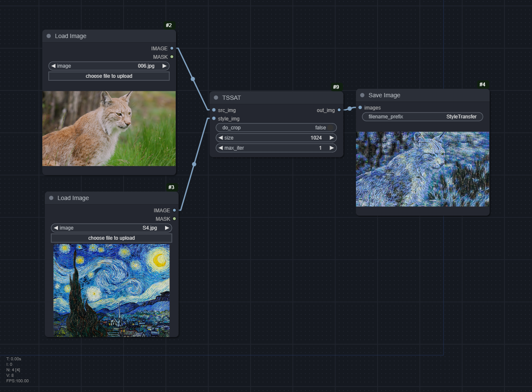The height and width of the screenshot is (392, 532).
Task: Click the #9 node ID badge
Action: coord(336,87)
